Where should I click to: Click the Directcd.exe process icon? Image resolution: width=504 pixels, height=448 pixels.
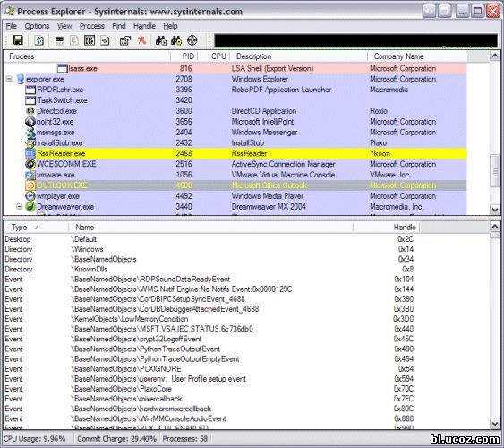pyautogui.click(x=30, y=111)
